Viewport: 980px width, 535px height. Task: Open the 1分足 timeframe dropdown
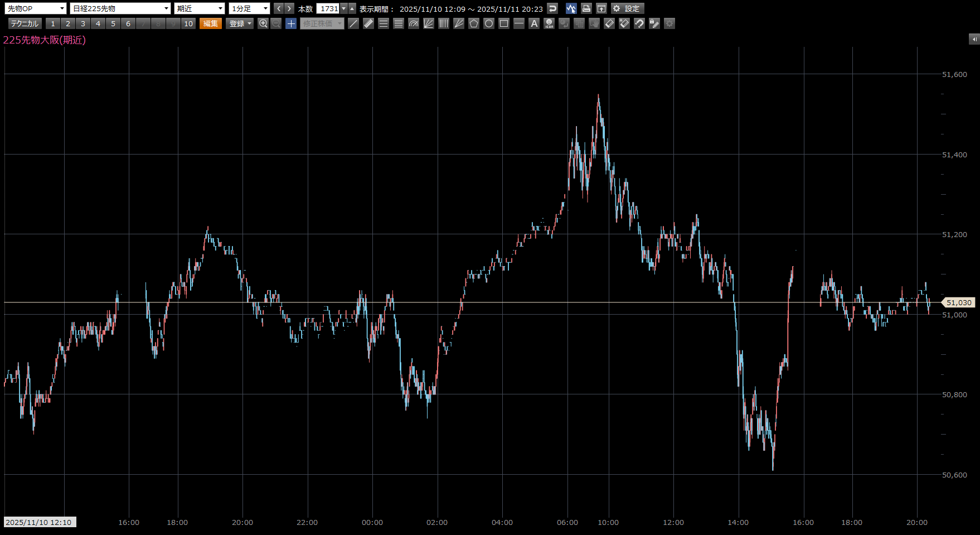(249, 8)
